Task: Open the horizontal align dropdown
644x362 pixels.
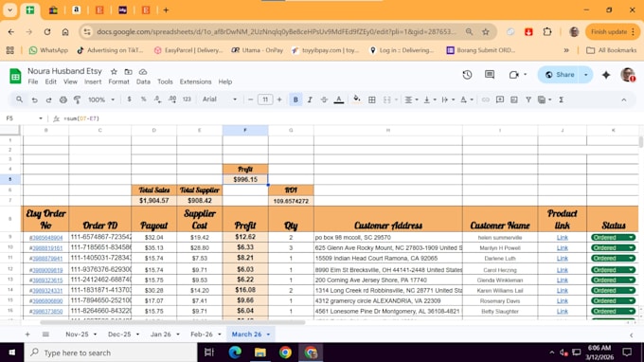Action: (411, 100)
